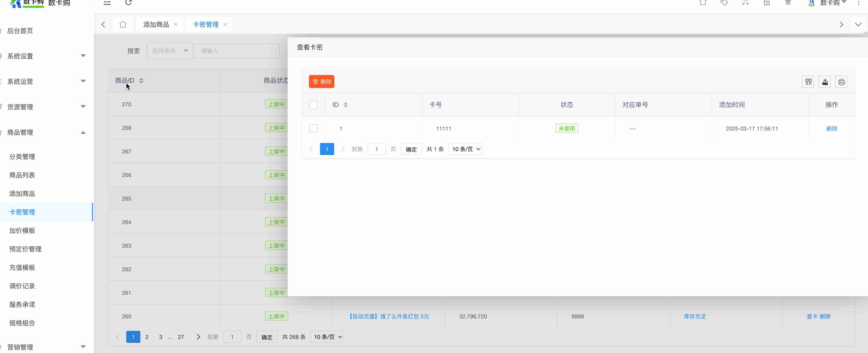
Task: Click the red 删除 button
Action: pos(321,82)
